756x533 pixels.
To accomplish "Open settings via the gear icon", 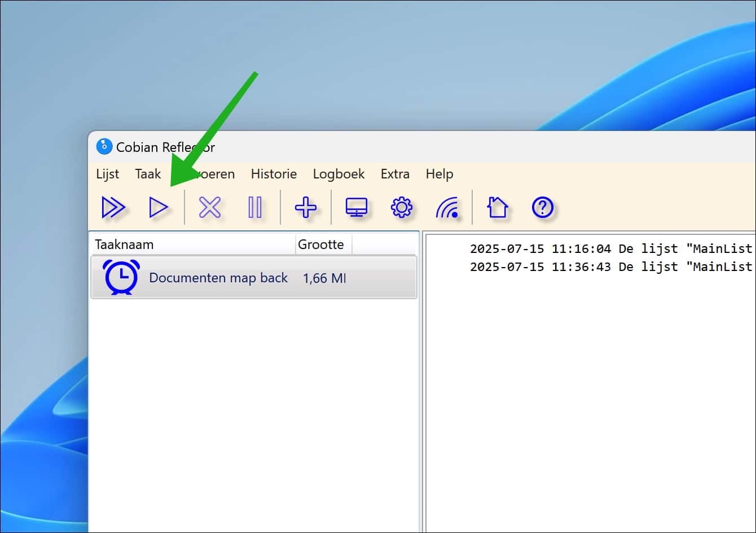I will click(x=401, y=207).
